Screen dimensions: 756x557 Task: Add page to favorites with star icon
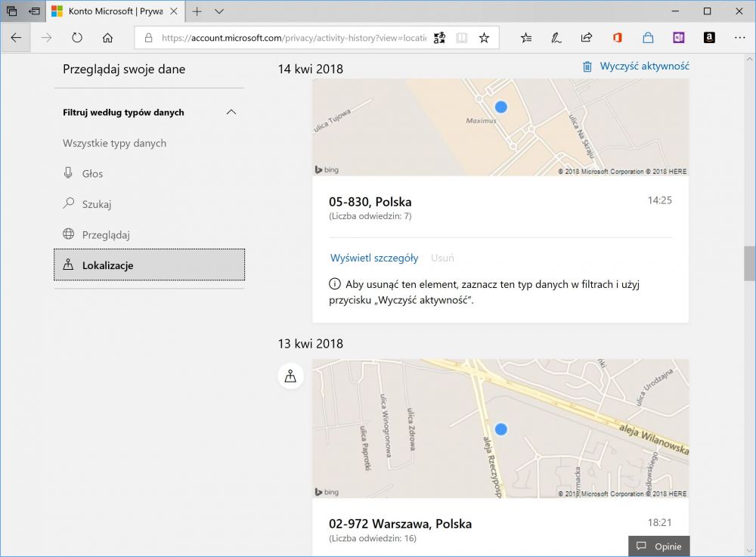tap(484, 38)
